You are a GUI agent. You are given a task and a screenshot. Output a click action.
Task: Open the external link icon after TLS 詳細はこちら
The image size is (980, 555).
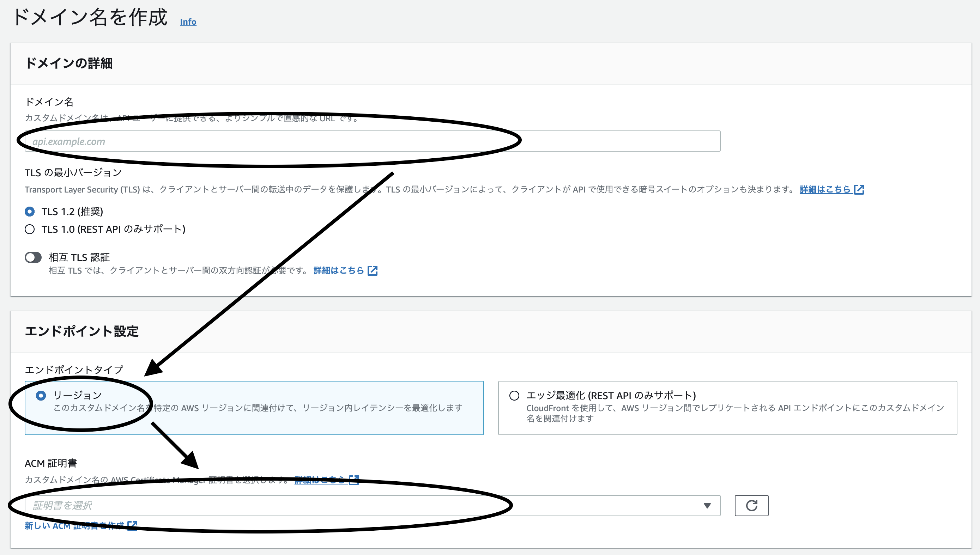[859, 189]
